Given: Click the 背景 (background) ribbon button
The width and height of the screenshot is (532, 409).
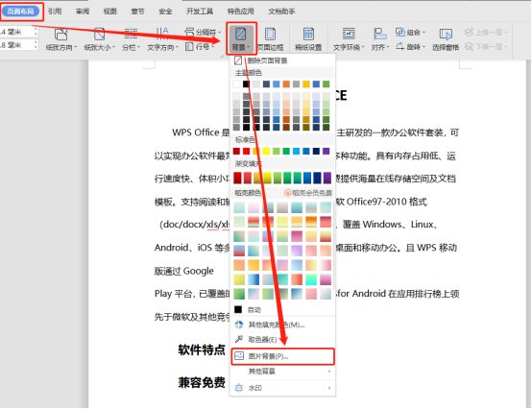Looking at the screenshot, I should coord(241,39).
